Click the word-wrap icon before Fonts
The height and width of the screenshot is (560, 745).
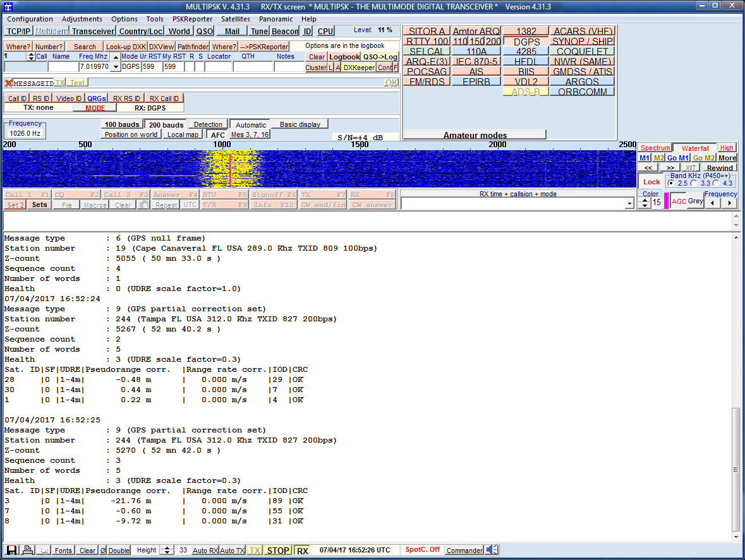44,550
